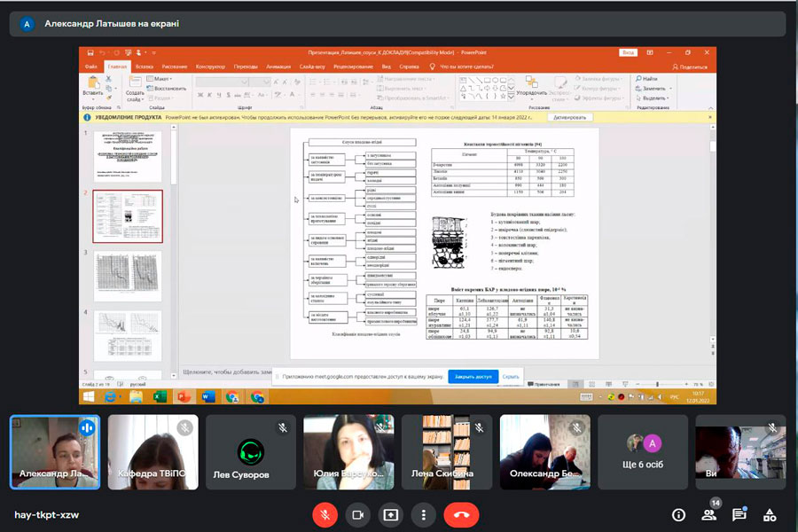This screenshot has height=532, width=798.
Task: Click the Excel icon on Windows taskbar
Action: point(160,396)
